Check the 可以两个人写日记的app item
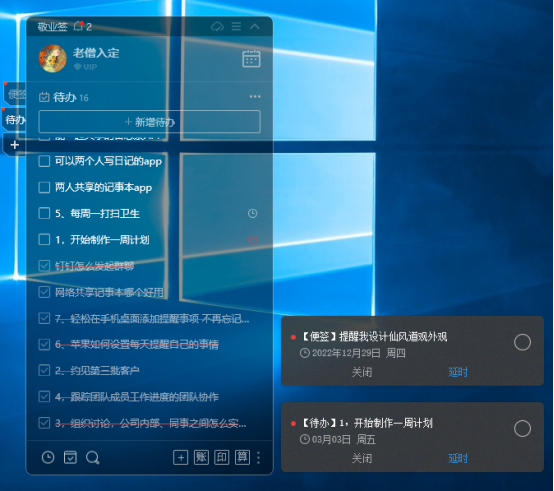 pyautogui.click(x=44, y=161)
